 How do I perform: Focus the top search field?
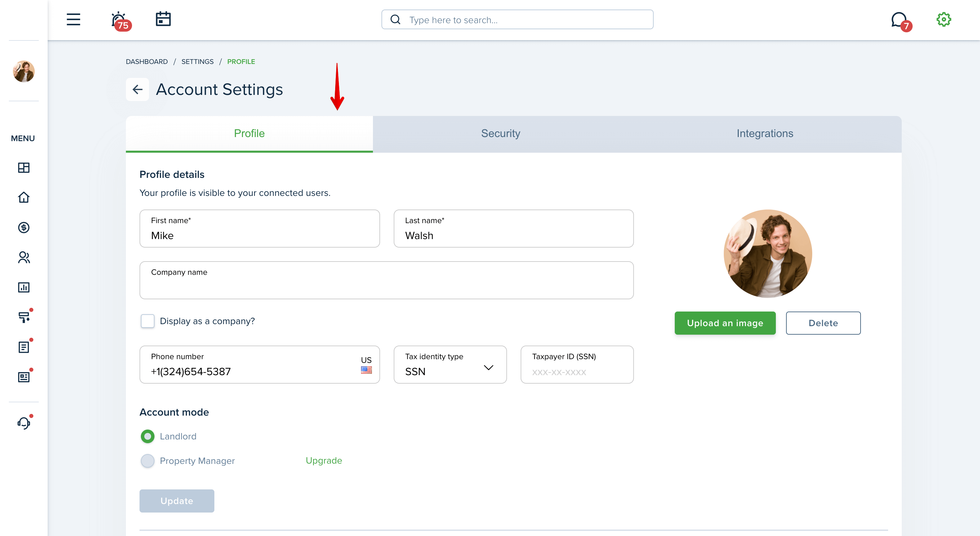pyautogui.click(x=517, y=19)
